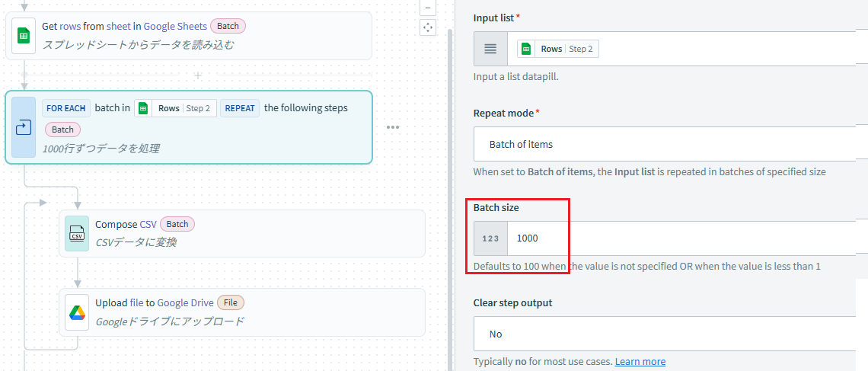The width and height of the screenshot is (868, 371).
Task: Click 'Google Sheets' link in the first step
Action: [x=175, y=26]
